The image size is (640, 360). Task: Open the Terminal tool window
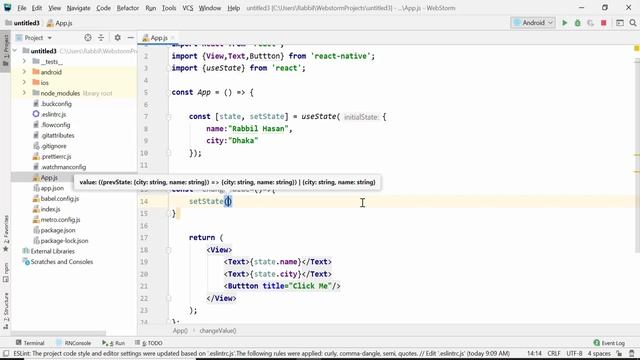click(x=30, y=343)
